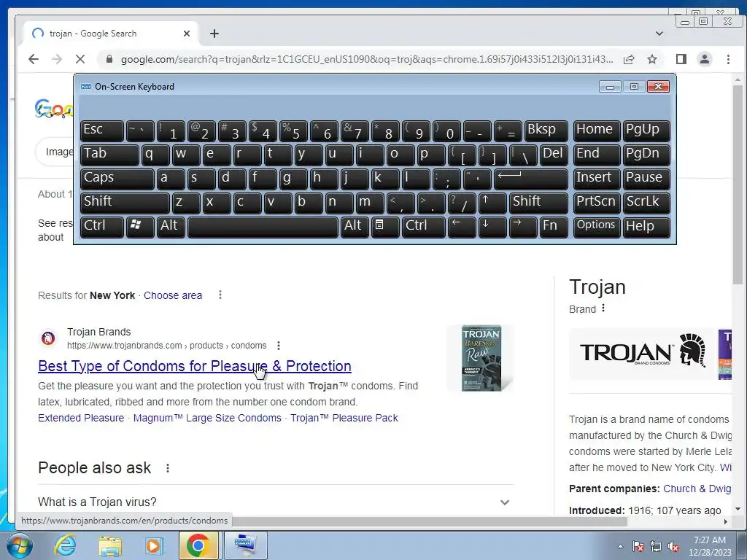Open the three-dot menu next to Brand
The image size is (747, 560).
[x=603, y=308]
